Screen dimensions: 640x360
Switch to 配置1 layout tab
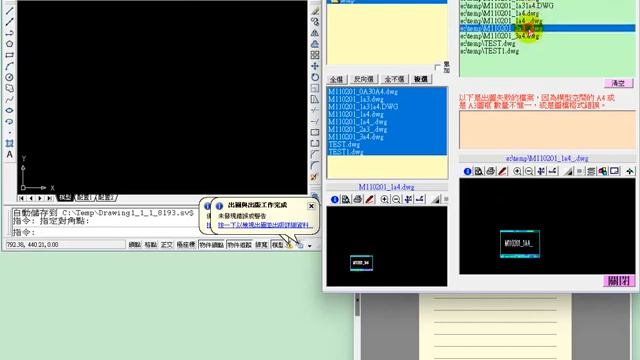(x=85, y=198)
